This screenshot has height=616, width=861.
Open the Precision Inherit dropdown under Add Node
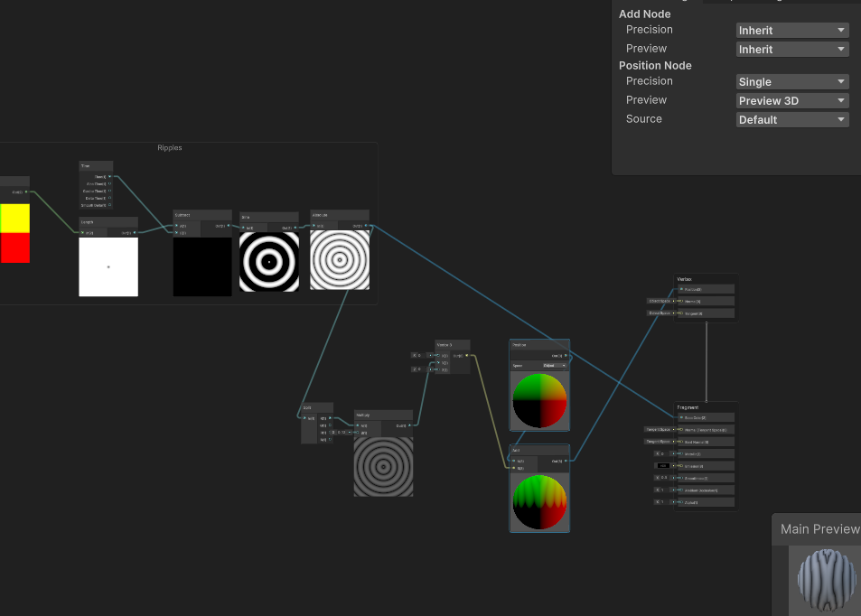click(791, 30)
